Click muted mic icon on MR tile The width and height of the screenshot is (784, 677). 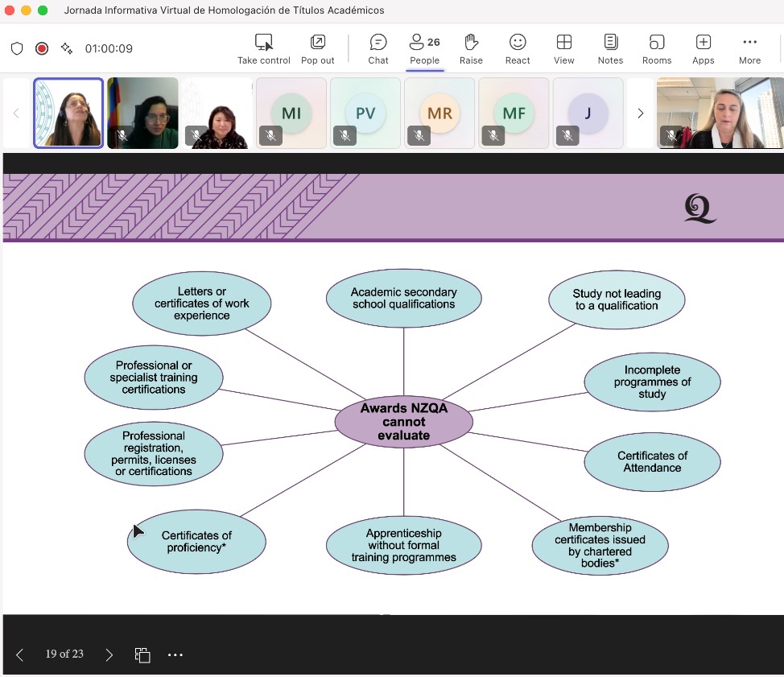419,135
